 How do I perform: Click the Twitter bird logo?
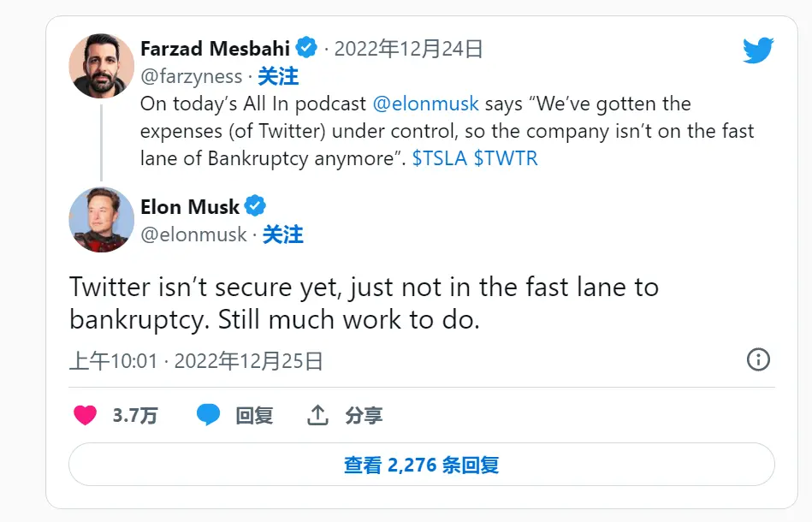[x=758, y=51]
